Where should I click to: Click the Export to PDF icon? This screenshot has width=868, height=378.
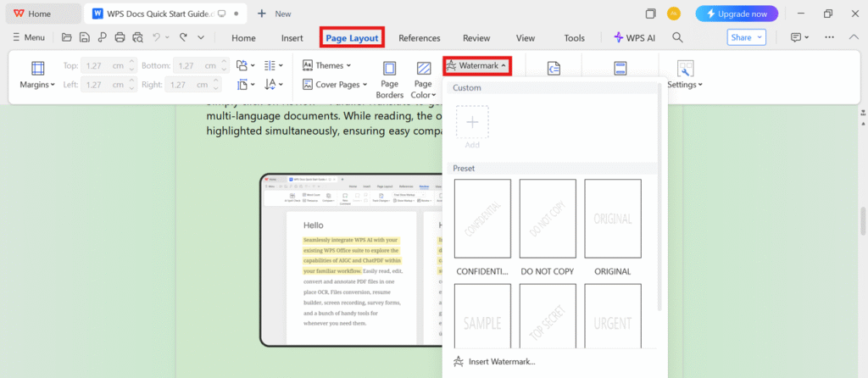[x=102, y=37]
